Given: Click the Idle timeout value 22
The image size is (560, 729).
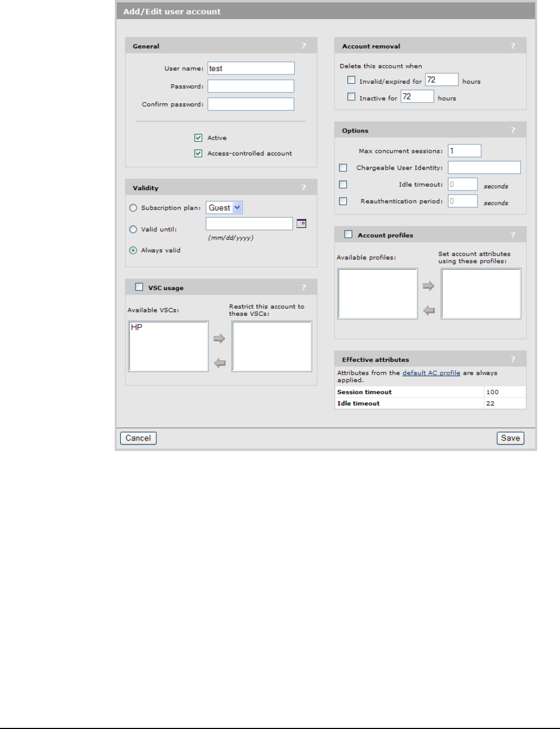Looking at the screenshot, I should coord(490,403).
